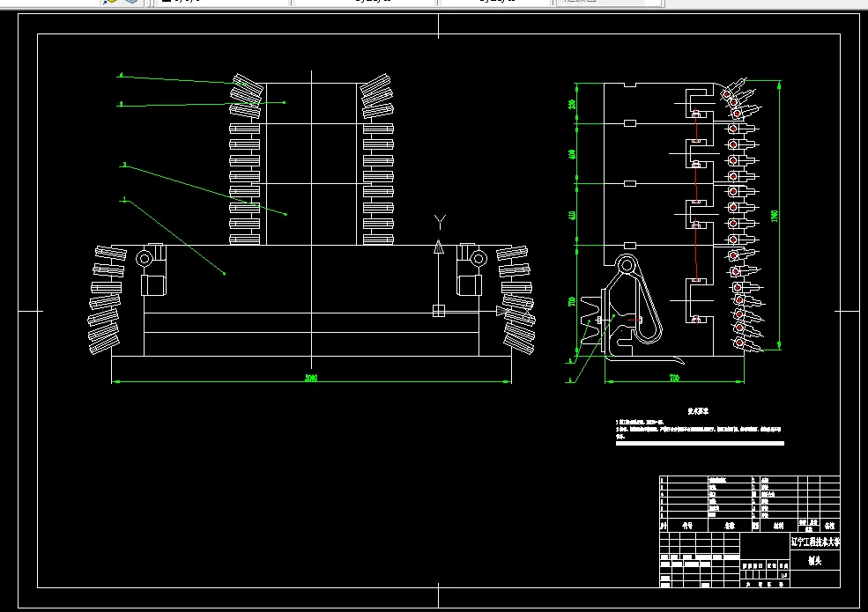Select leader callout number 1
Viewport: 868px width, 612px height.
tap(124, 199)
